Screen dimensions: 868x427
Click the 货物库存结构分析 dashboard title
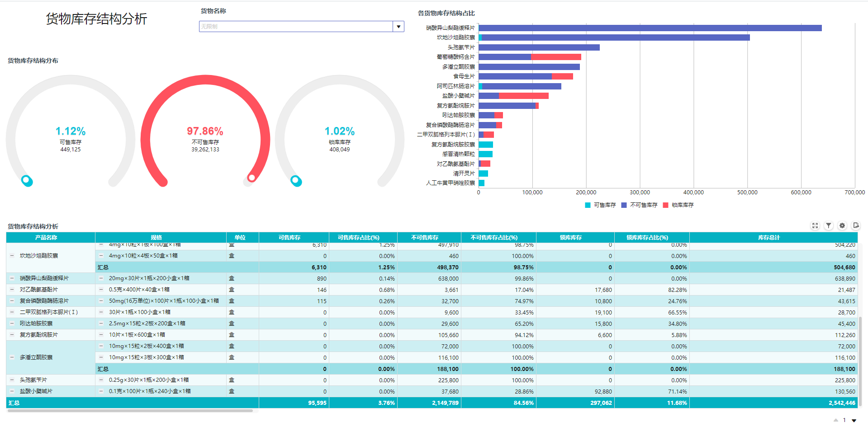[96, 19]
